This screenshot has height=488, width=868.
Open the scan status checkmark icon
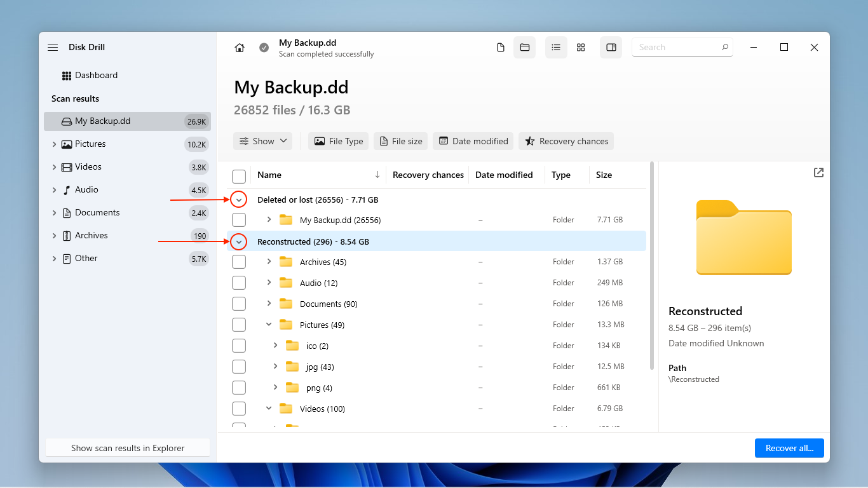(264, 47)
